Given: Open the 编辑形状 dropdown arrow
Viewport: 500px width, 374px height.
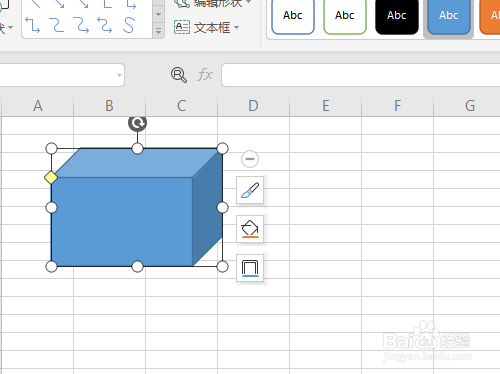Looking at the screenshot, I should (249, 2).
